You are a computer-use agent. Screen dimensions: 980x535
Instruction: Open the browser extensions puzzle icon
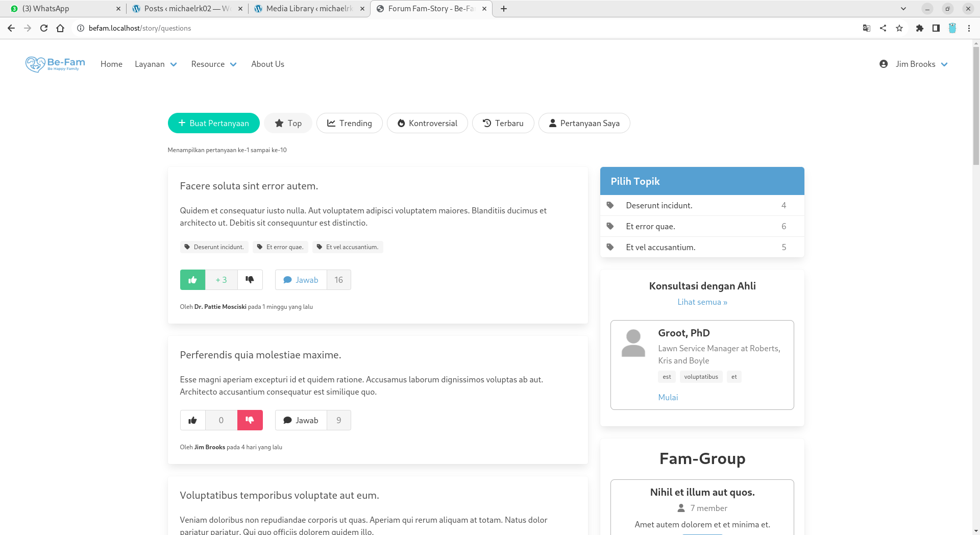919,28
